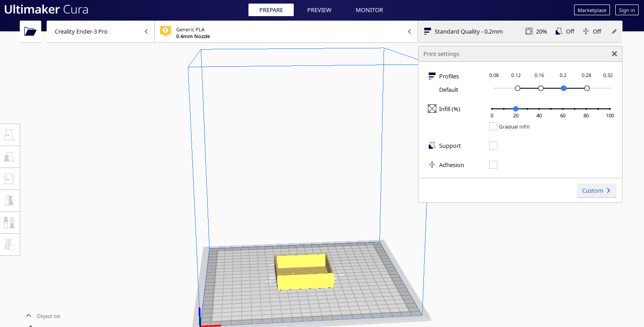Click the Support icon in Print settings panel
This screenshot has width=644, height=327.
click(432, 146)
